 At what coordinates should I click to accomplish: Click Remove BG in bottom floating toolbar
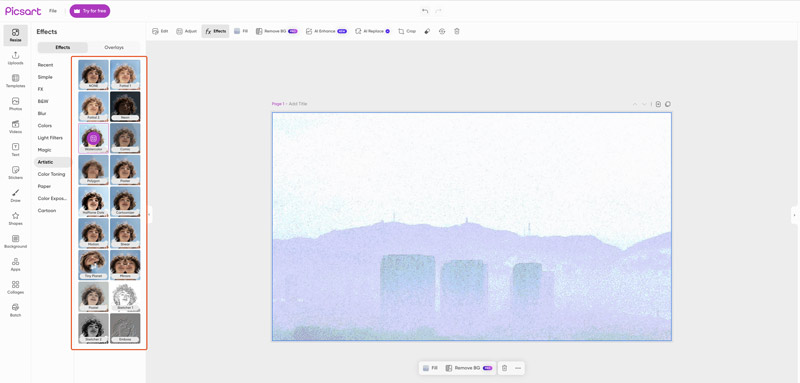point(468,368)
